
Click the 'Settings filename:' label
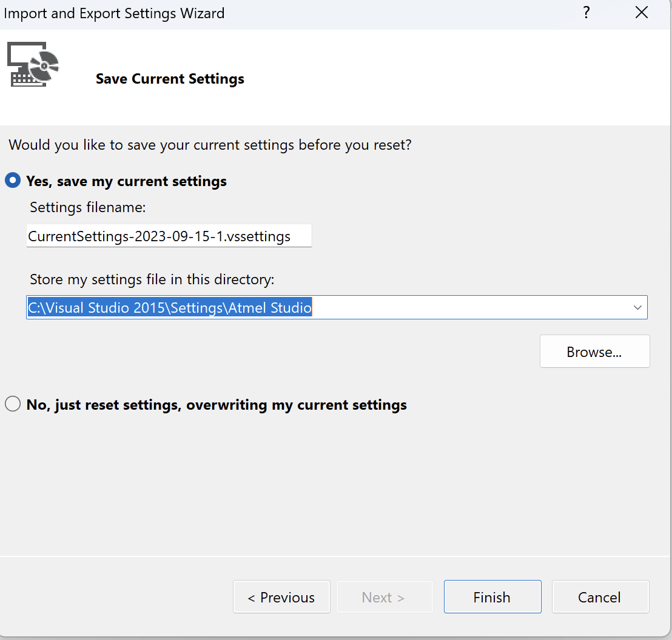click(88, 207)
